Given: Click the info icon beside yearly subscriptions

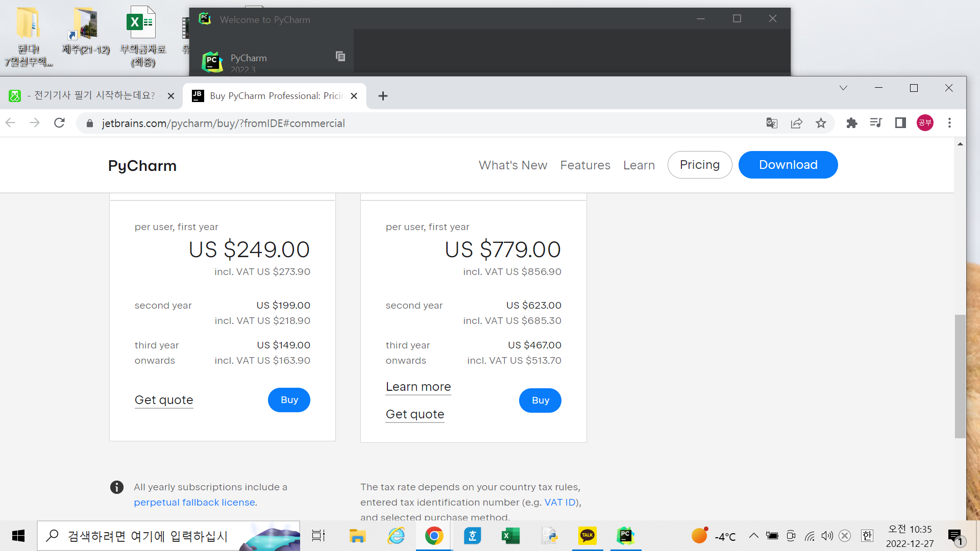Looking at the screenshot, I should [x=117, y=487].
